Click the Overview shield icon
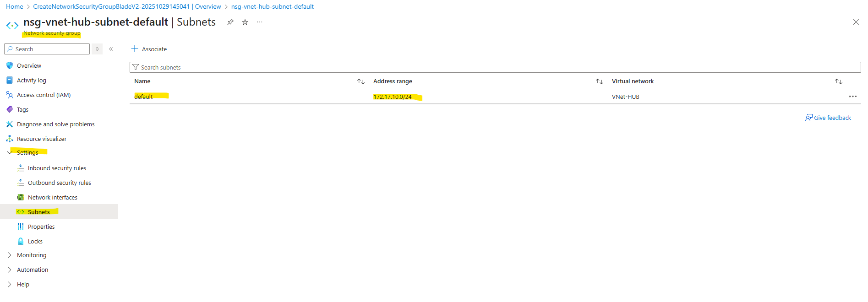This screenshot has width=868, height=302. pos(10,66)
